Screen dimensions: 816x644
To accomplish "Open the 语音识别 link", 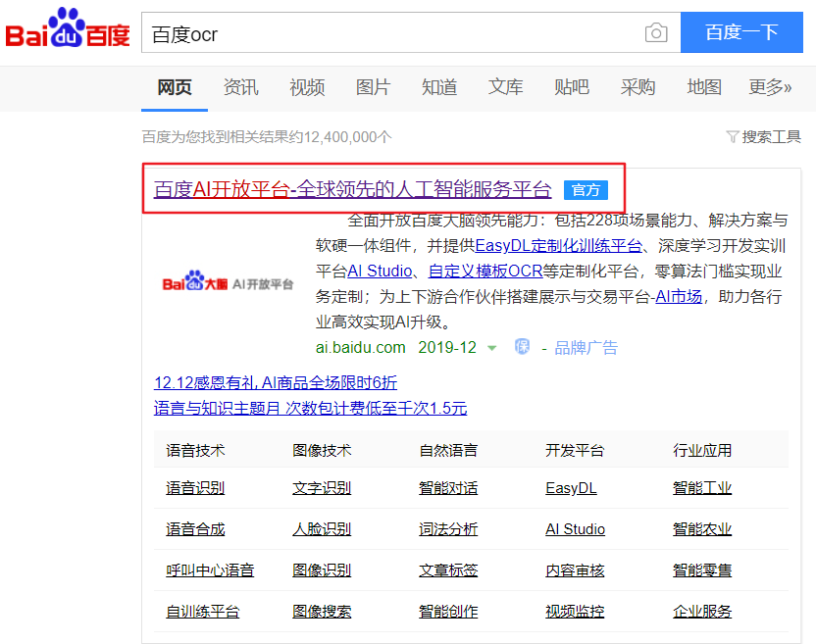I will tap(195, 488).
